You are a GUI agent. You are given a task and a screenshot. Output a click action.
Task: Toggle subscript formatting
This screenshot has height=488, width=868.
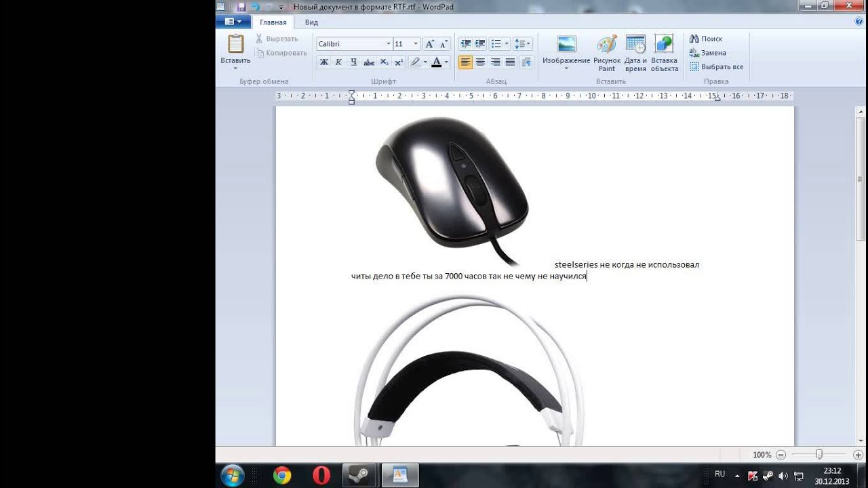click(384, 62)
